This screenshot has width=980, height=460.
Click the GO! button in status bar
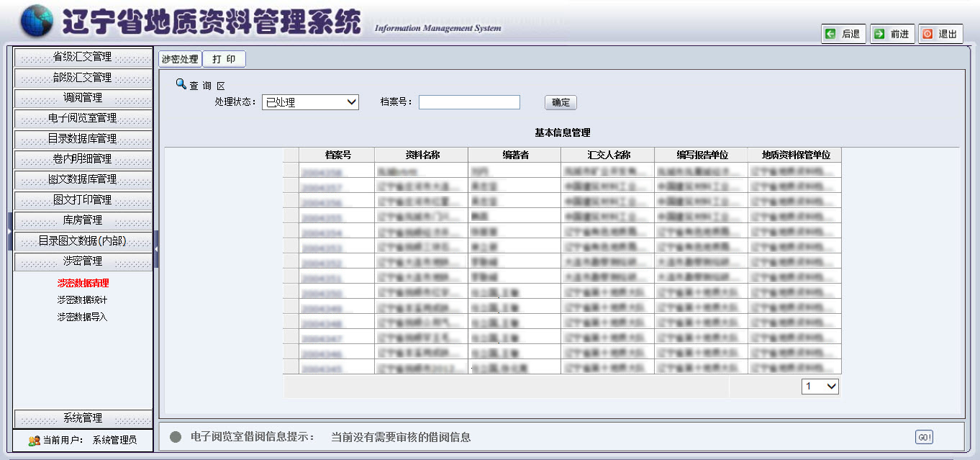(x=924, y=437)
